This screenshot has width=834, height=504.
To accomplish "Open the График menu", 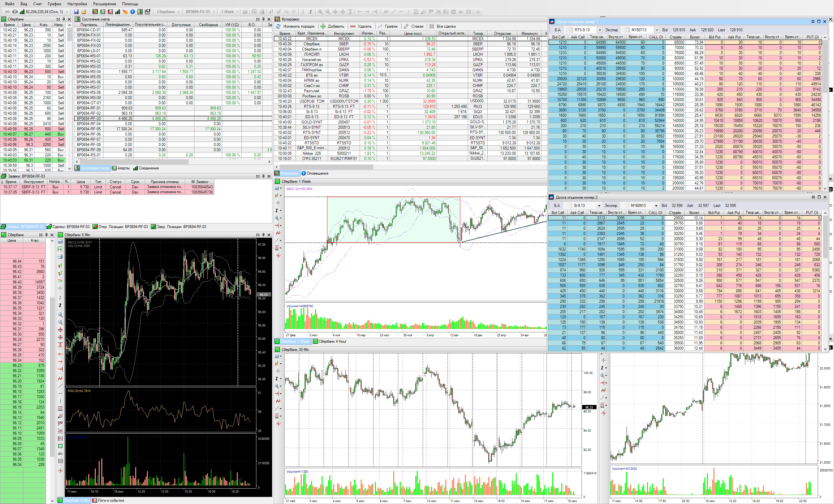I will pos(54,4).
